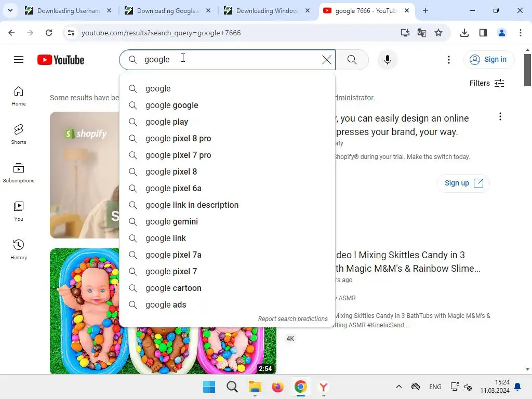Open Shorts in the sidebar
The image size is (532, 399).
tap(19, 135)
